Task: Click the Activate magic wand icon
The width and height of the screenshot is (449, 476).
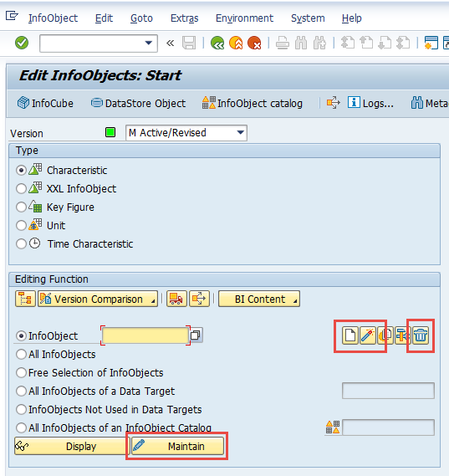Action: pos(368,335)
